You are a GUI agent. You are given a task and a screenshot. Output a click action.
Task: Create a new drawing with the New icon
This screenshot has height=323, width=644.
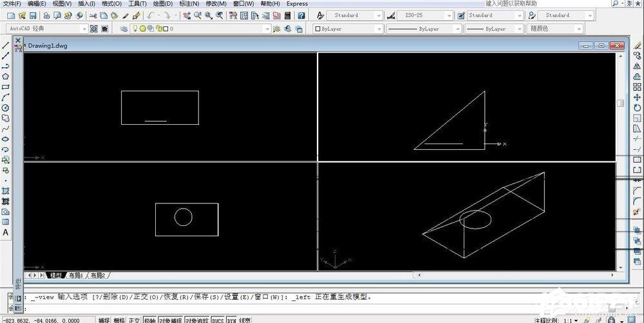[11, 15]
